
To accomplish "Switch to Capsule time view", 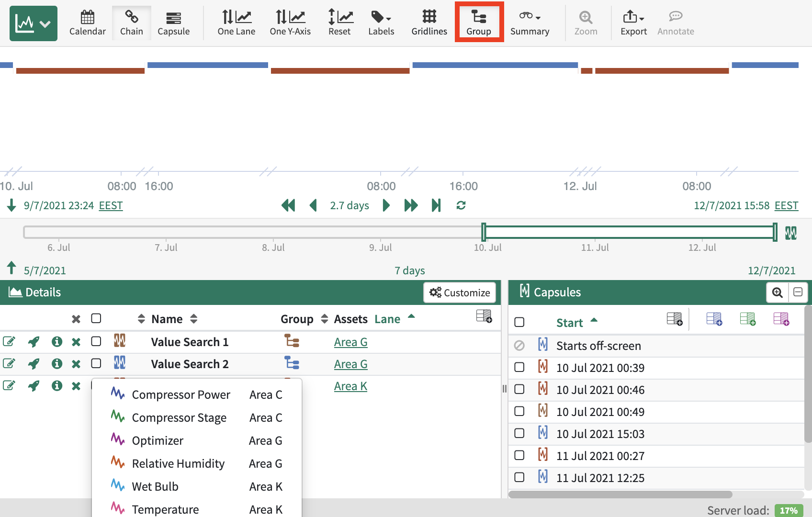I will 173,23.
